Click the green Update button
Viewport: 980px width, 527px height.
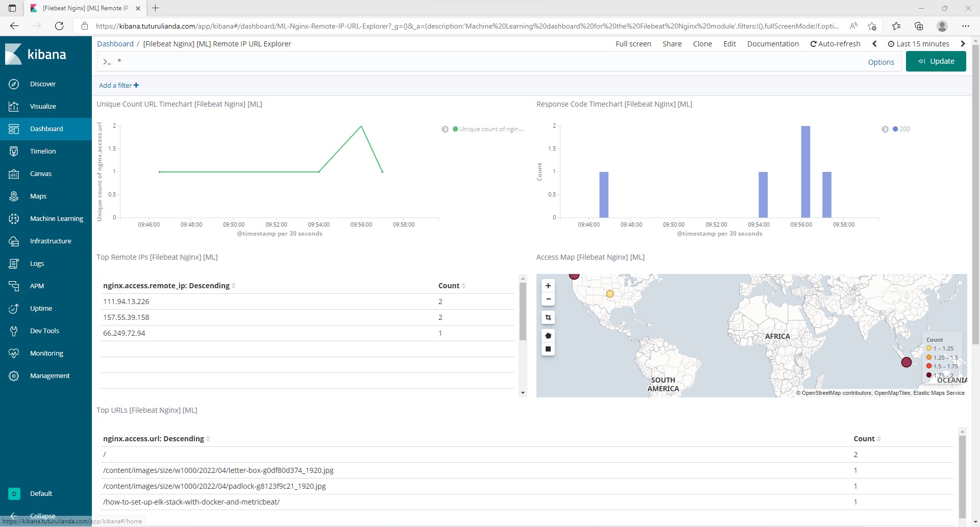[936, 61]
